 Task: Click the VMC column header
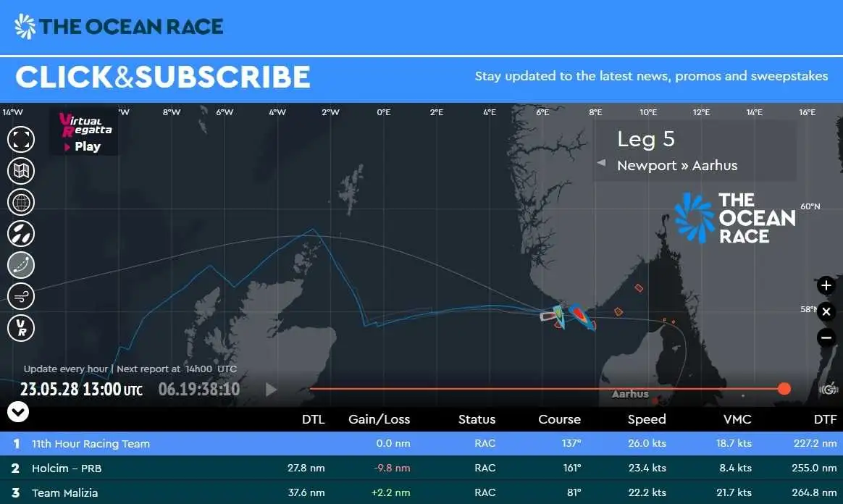coord(737,419)
